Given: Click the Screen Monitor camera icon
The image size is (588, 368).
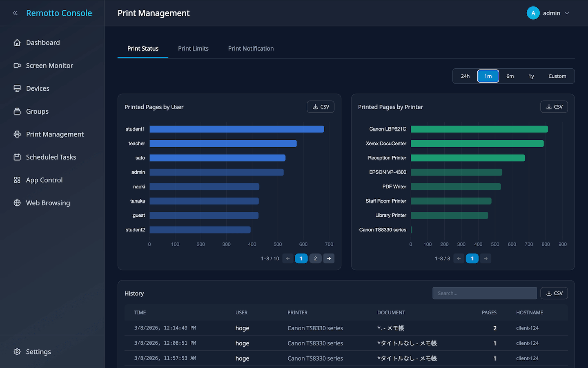Looking at the screenshot, I should pyautogui.click(x=17, y=65).
